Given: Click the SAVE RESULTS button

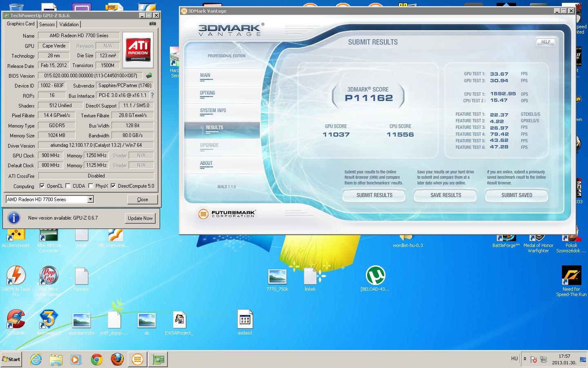Looking at the screenshot, I should pos(445,195).
